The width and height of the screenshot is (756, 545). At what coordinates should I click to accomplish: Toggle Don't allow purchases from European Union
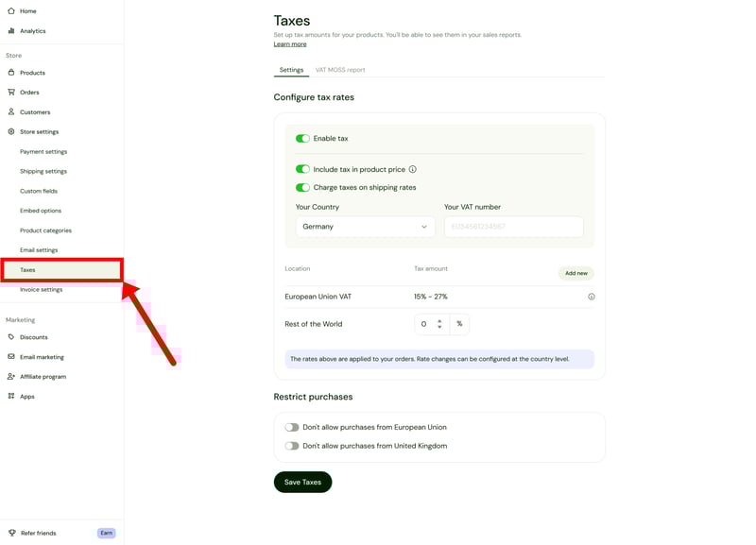292,428
